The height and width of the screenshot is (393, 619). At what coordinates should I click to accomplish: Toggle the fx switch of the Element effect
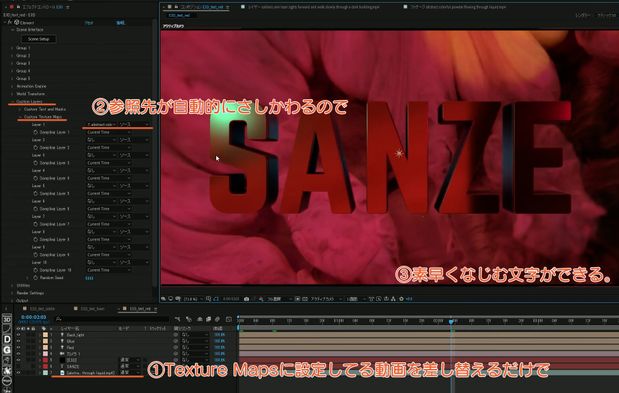[x=10, y=22]
